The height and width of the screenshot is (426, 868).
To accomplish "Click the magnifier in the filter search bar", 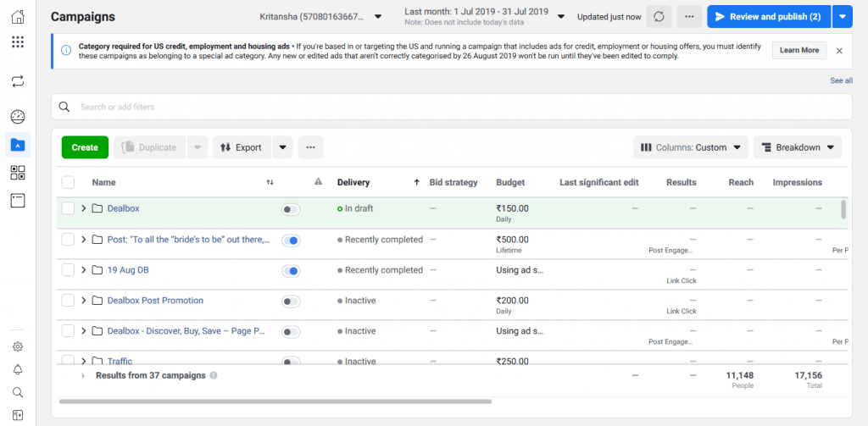I will tap(64, 107).
